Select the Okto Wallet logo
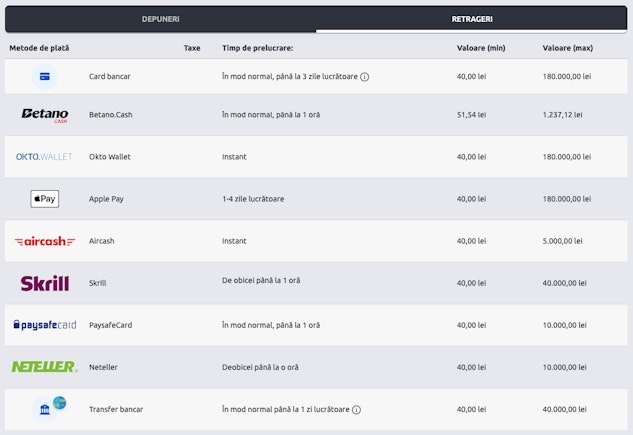The height and width of the screenshot is (435, 633). (45, 157)
